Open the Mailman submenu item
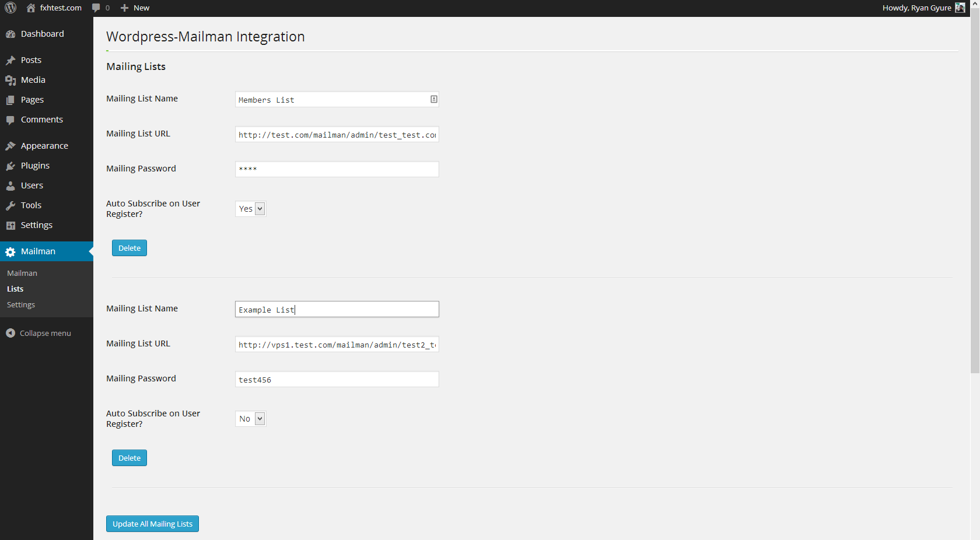 click(22, 273)
